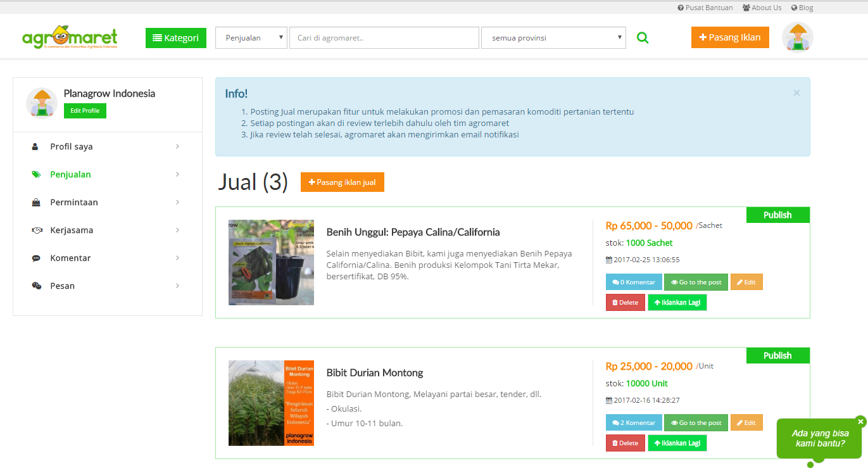Click the bag icon beside Permintaan
Screen dimensions: 868x468
[x=36, y=203]
